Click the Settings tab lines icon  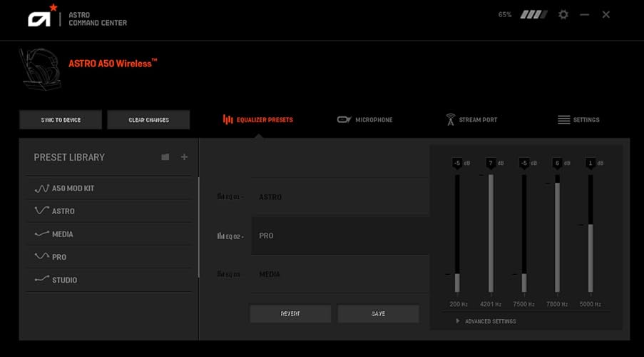(x=564, y=120)
